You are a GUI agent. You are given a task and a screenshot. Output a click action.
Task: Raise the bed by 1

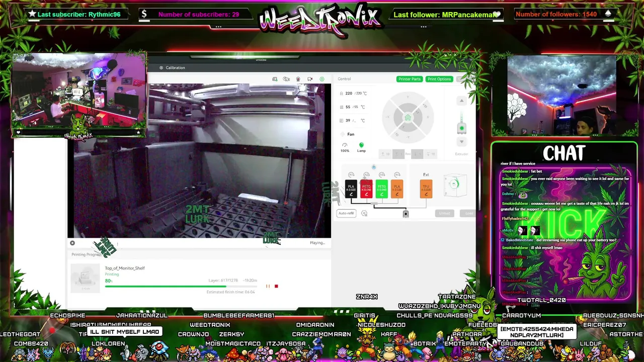[x=398, y=154]
